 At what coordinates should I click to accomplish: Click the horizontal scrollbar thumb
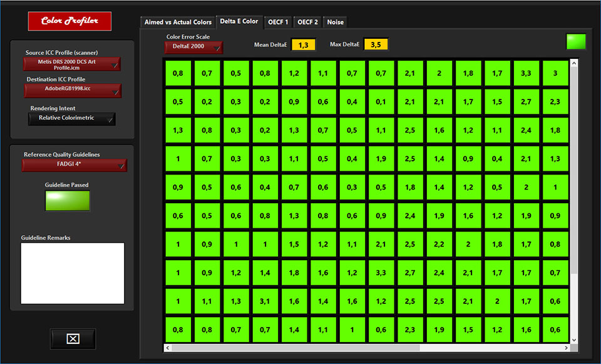pos(295,348)
